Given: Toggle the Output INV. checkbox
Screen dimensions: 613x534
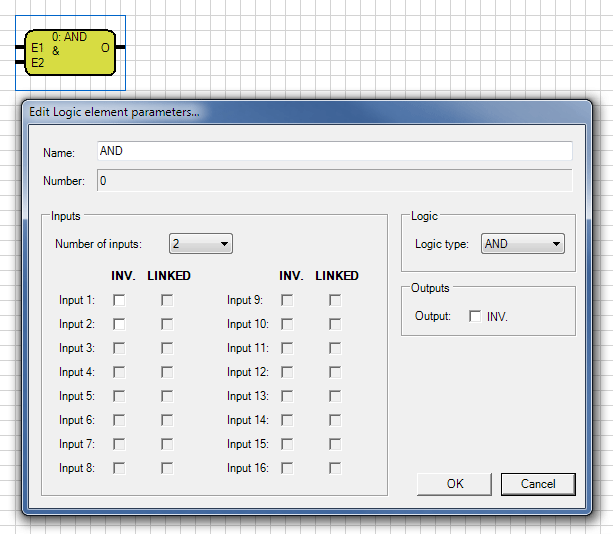Looking at the screenshot, I should click(x=475, y=316).
